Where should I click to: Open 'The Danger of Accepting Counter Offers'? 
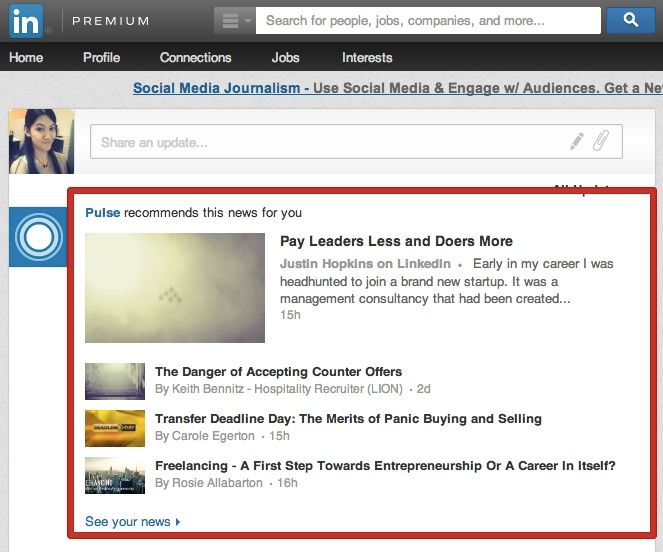(278, 371)
